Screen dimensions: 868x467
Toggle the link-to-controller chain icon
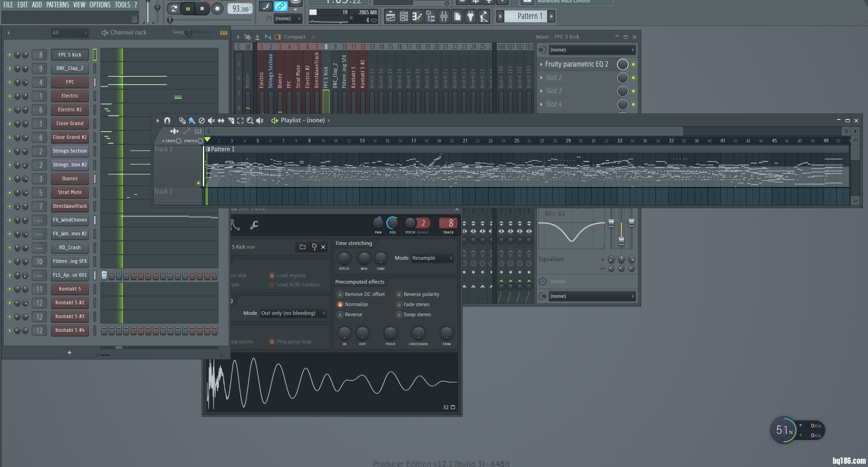[280, 6]
